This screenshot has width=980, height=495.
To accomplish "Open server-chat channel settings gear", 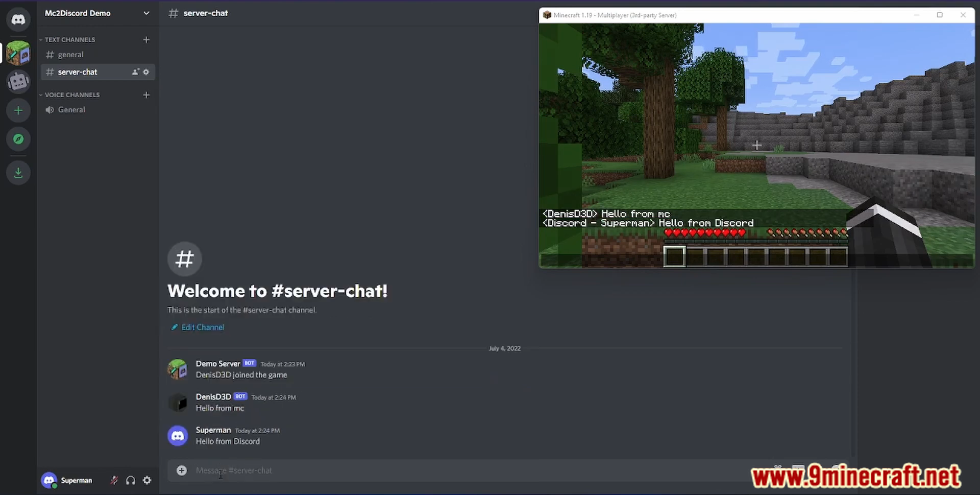I will pos(146,72).
